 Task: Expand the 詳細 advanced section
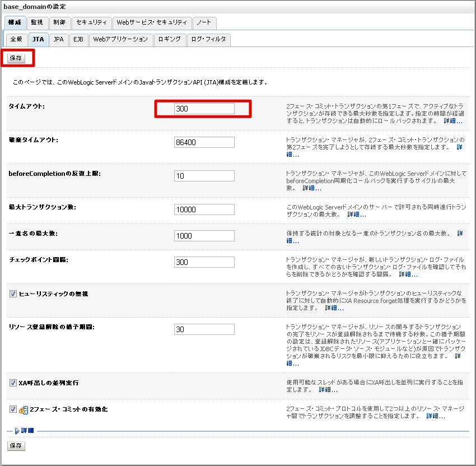click(24, 431)
